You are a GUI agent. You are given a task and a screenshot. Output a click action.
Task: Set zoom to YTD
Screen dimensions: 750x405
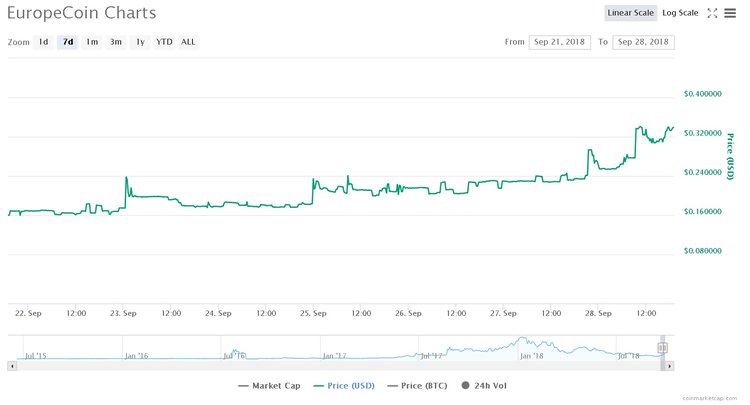(164, 42)
